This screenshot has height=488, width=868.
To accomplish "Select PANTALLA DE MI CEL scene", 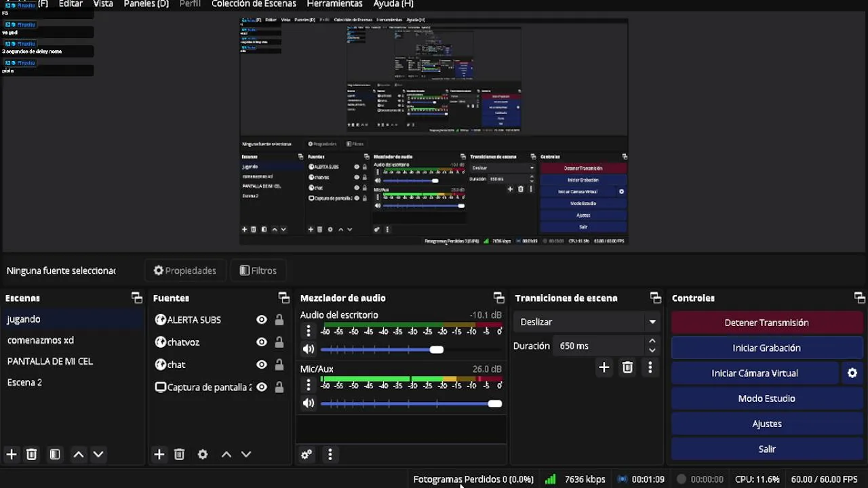I will pos(72,361).
